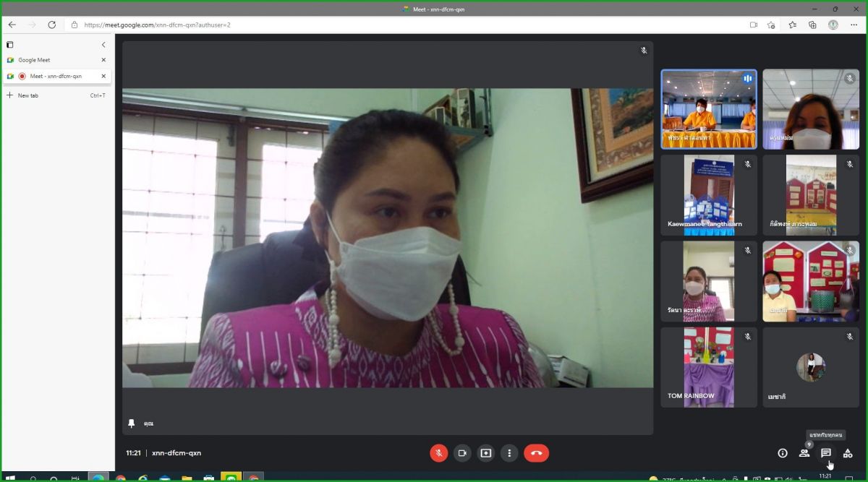
Task: Open the browser Settings and more menu
Action: [853, 25]
